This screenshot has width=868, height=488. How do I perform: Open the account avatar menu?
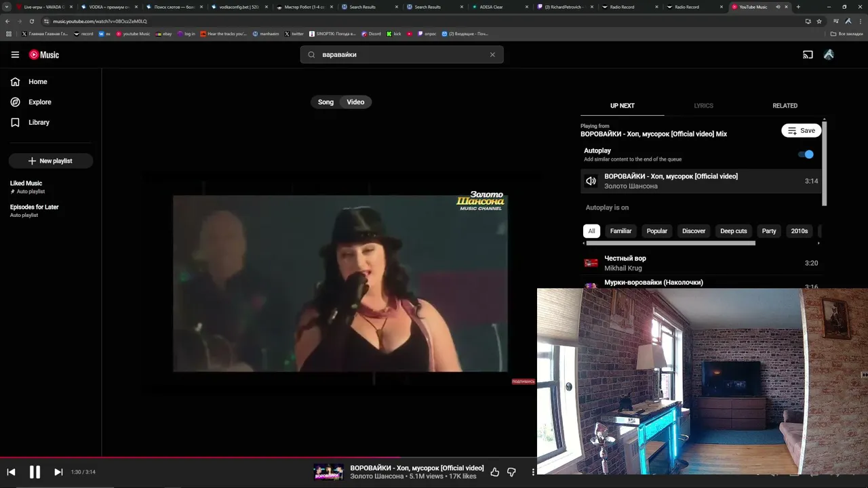829,55
